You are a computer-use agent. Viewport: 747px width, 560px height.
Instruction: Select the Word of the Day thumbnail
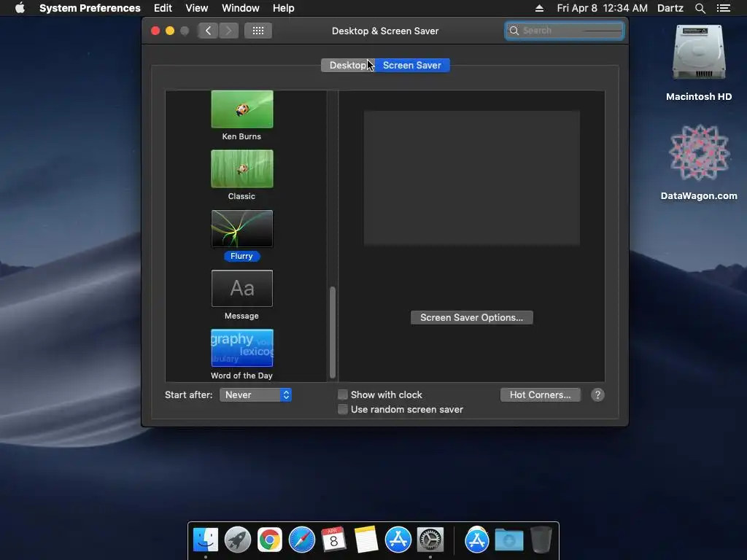click(242, 348)
